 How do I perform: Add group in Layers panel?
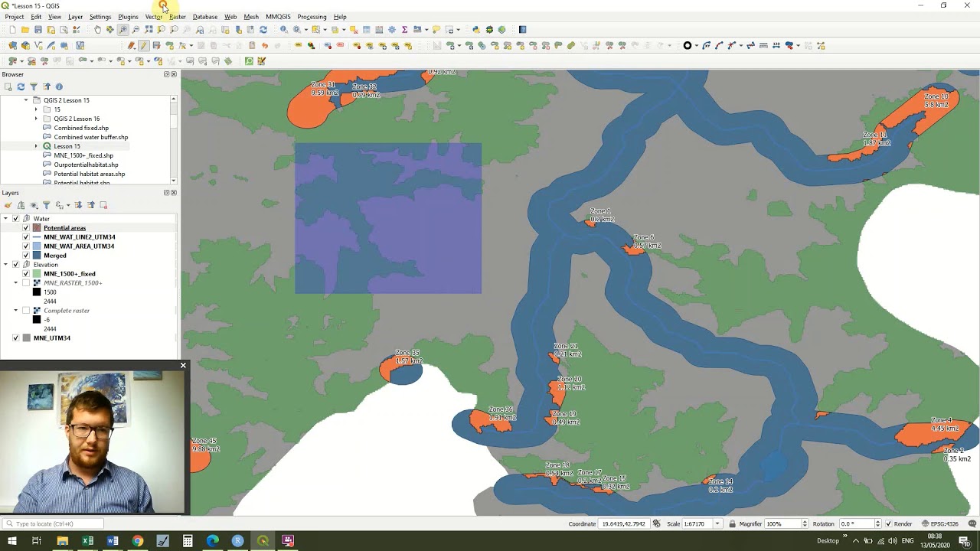(x=21, y=205)
